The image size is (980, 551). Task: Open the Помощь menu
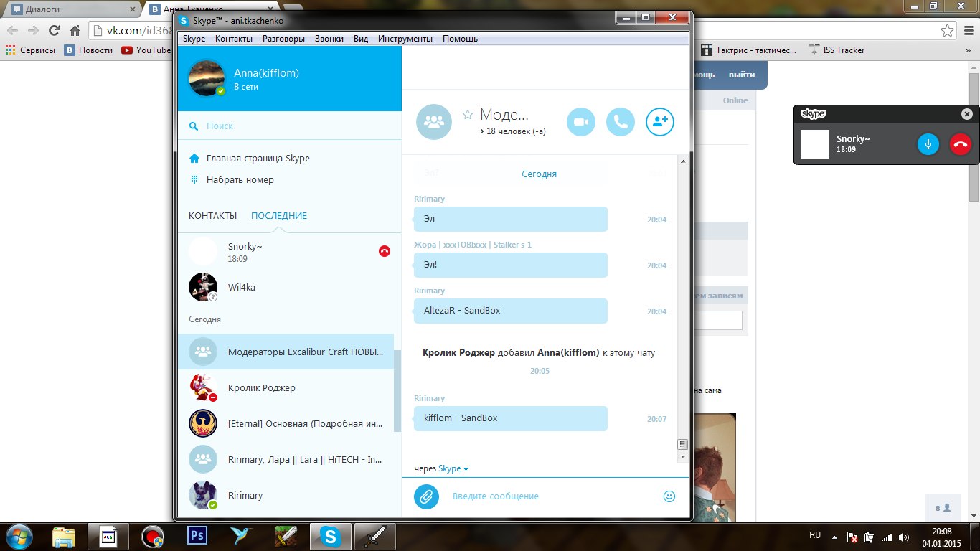(460, 39)
